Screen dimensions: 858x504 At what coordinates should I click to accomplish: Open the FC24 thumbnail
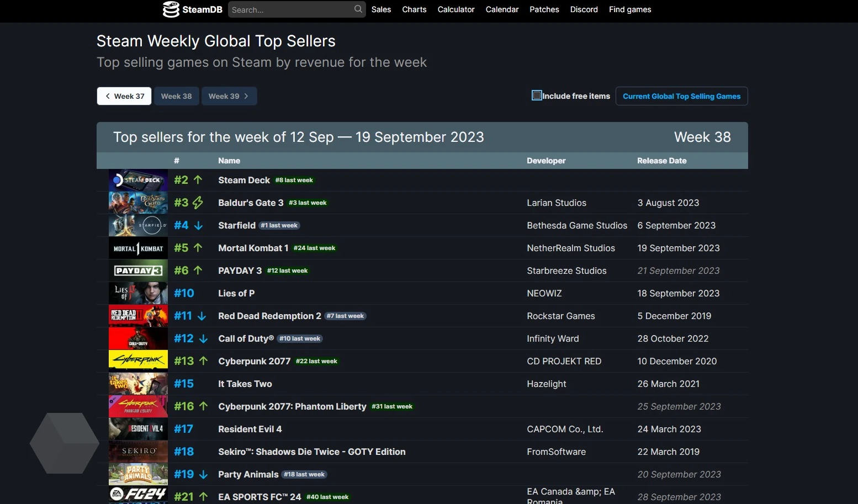[x=138, y=495]
